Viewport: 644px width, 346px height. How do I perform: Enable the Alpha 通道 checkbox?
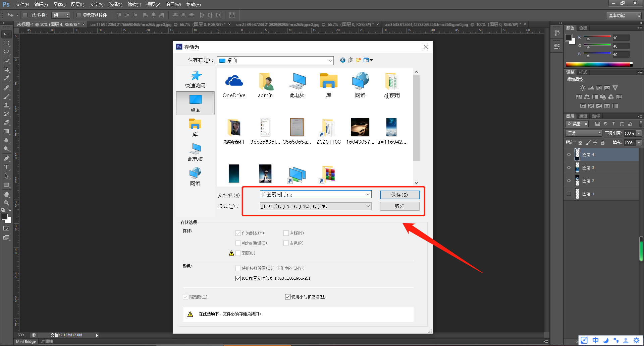[x=238, y=243]
